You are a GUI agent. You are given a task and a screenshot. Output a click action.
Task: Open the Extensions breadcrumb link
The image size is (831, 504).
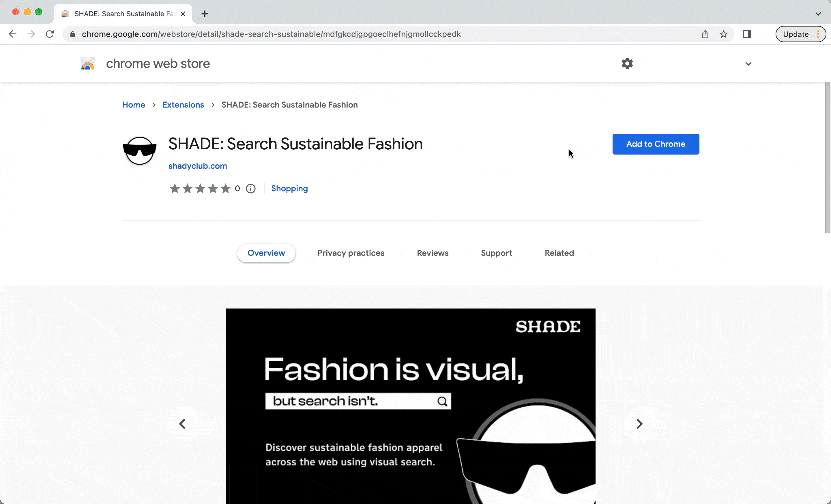coord(183,105)
